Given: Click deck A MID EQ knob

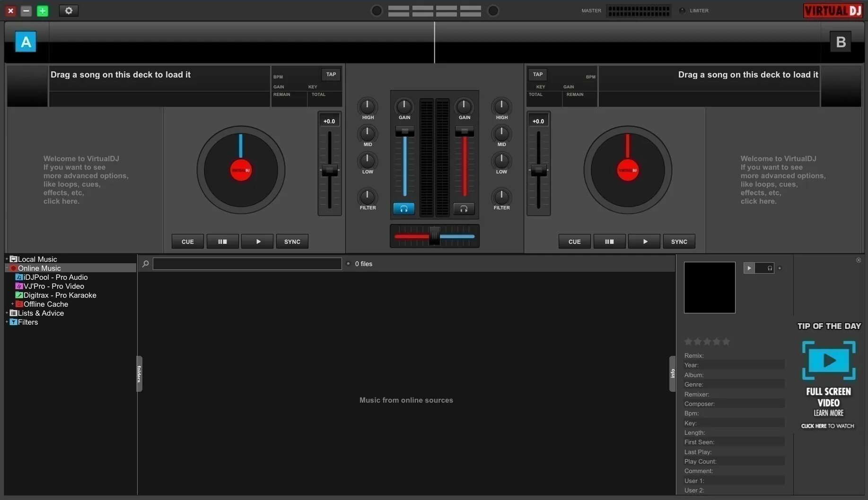Looking at the screenshot, I should pos(368,133).
